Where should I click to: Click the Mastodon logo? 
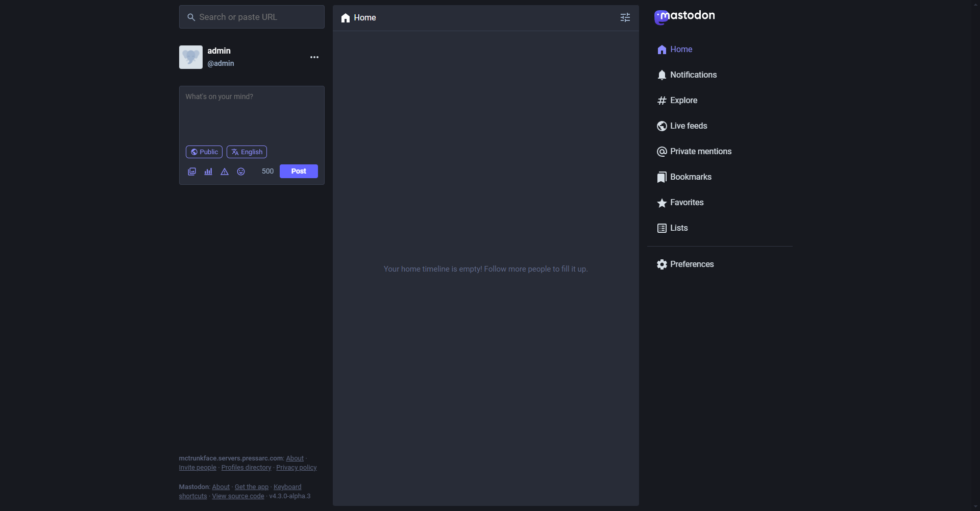(684, 17)
